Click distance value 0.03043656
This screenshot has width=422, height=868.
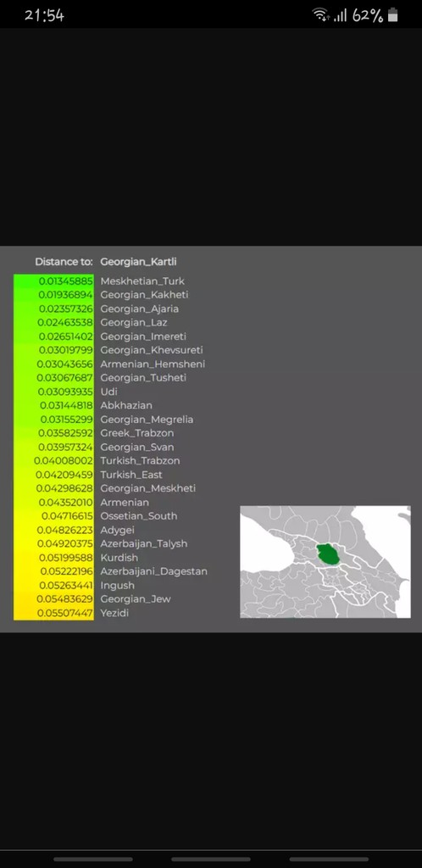[65, 364]
